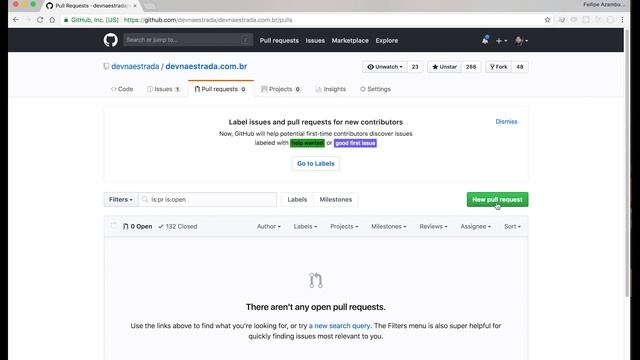The width and height of the screenshot is (640, 360).
Task: Open the Labels button
Action: (297, 200)
